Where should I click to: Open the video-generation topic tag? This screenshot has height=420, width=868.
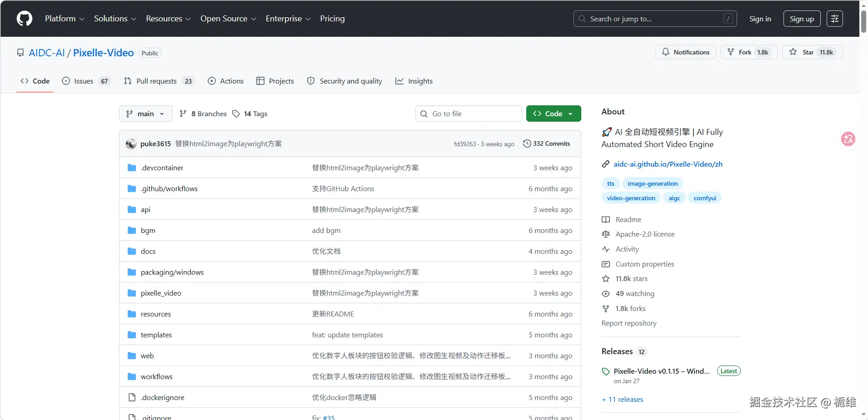tap(631, 198)
